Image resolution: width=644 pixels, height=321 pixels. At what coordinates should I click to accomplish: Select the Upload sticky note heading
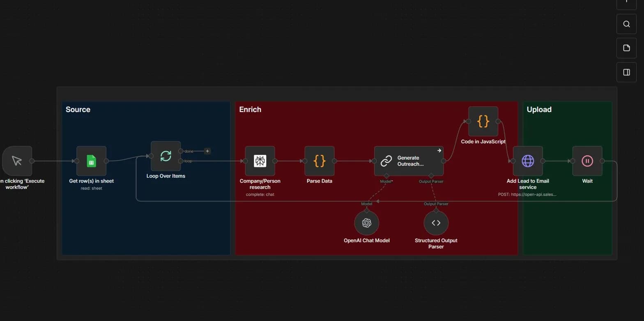pyautogui.click(x=539, y=110)
